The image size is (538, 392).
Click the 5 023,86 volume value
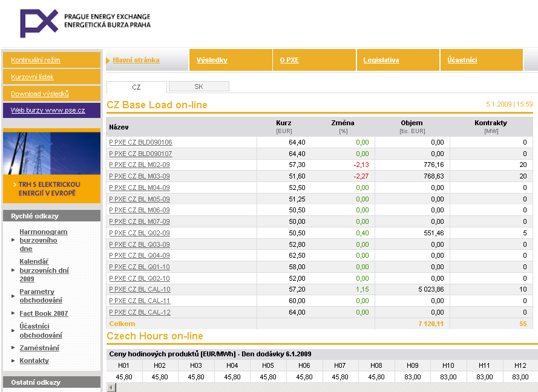pos(431,289)
